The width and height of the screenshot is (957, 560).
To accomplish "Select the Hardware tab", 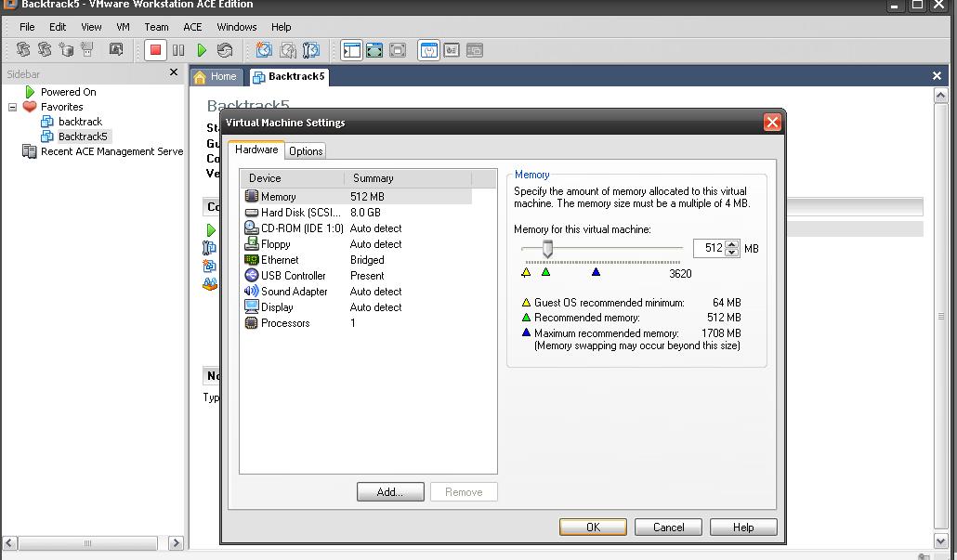I will (256, 150).
